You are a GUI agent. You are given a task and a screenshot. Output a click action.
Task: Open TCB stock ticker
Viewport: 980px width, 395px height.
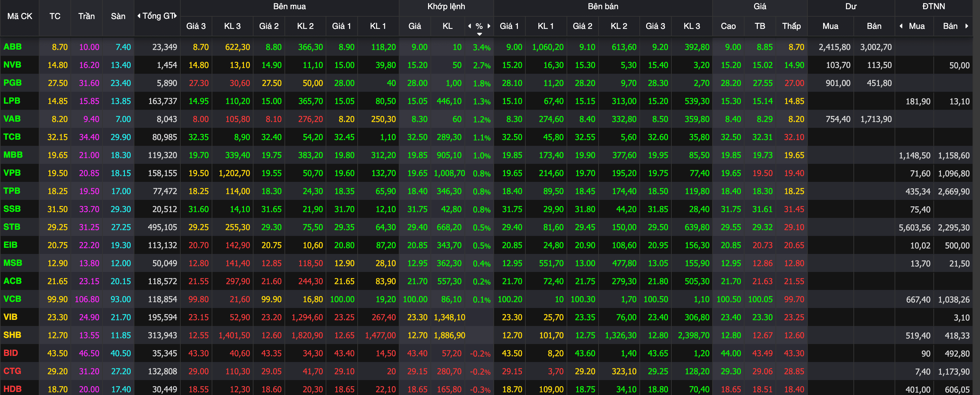(12, 136)
